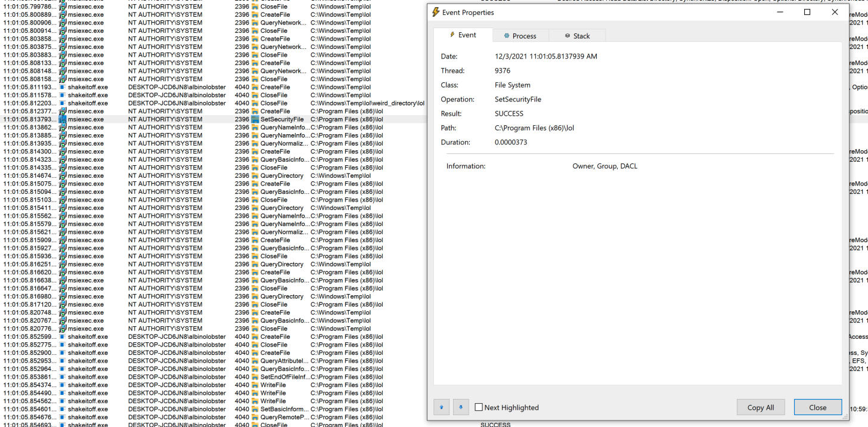Viewport: 868px width, 427px height.
Task: Select the C:\Windows\Temp\lol\weird_directory\lol path cell
Action: pos(367,103)
